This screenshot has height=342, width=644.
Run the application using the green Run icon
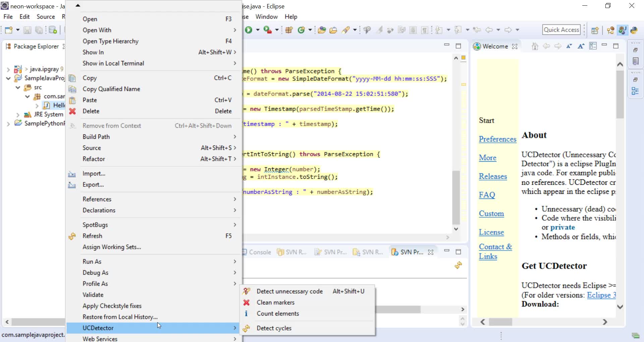[x=248, y=30]
